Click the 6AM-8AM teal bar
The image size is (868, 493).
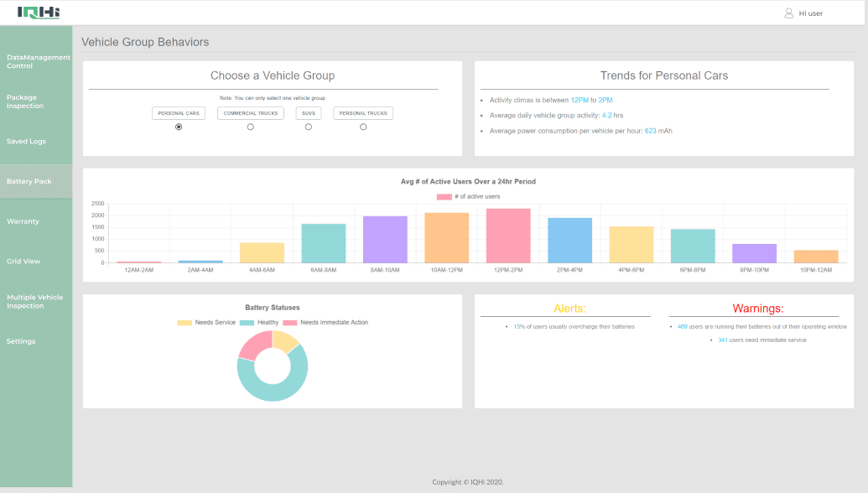click(x=323, y=243)
